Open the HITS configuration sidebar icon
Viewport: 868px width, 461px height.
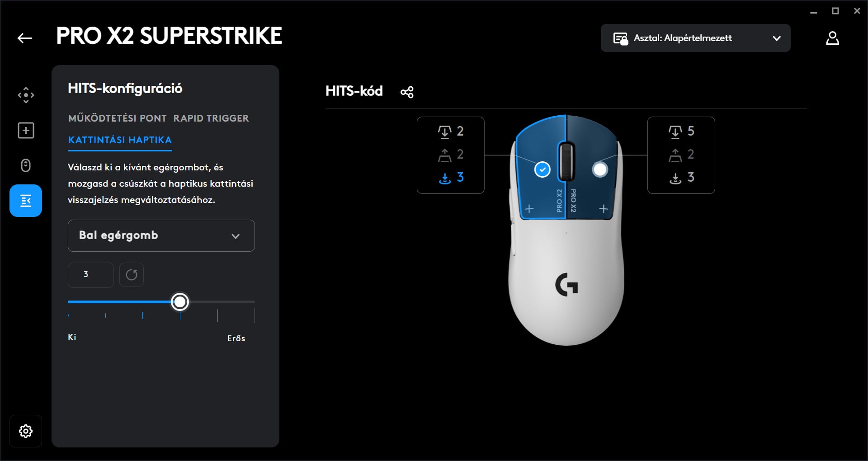point(26,201)
